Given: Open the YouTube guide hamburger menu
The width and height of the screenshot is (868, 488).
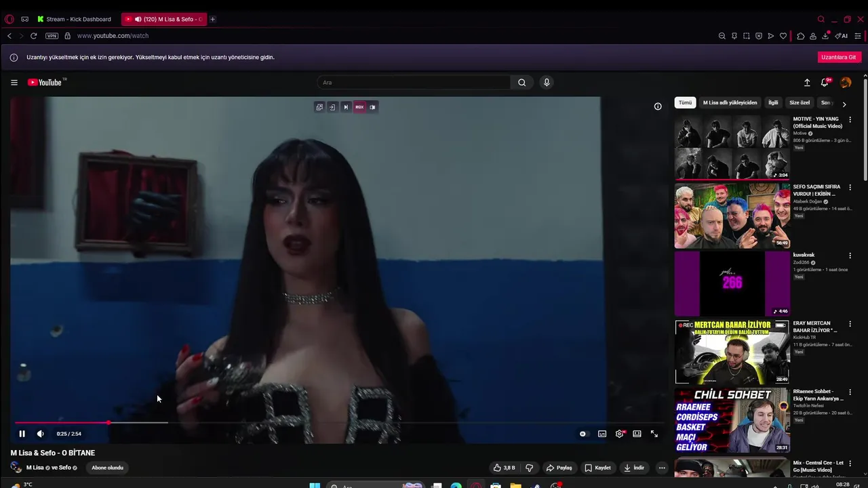Looking at the screenshot, I should (14, 83).
